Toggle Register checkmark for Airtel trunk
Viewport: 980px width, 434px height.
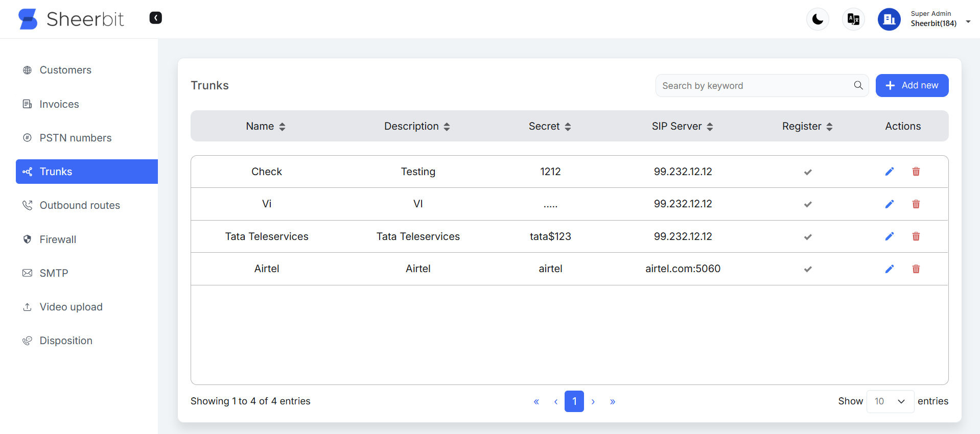807,269
